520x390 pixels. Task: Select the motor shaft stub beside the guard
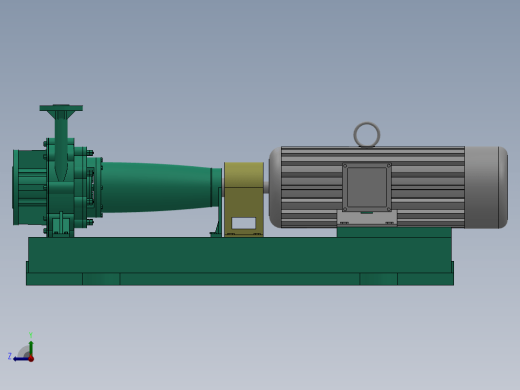266,187
